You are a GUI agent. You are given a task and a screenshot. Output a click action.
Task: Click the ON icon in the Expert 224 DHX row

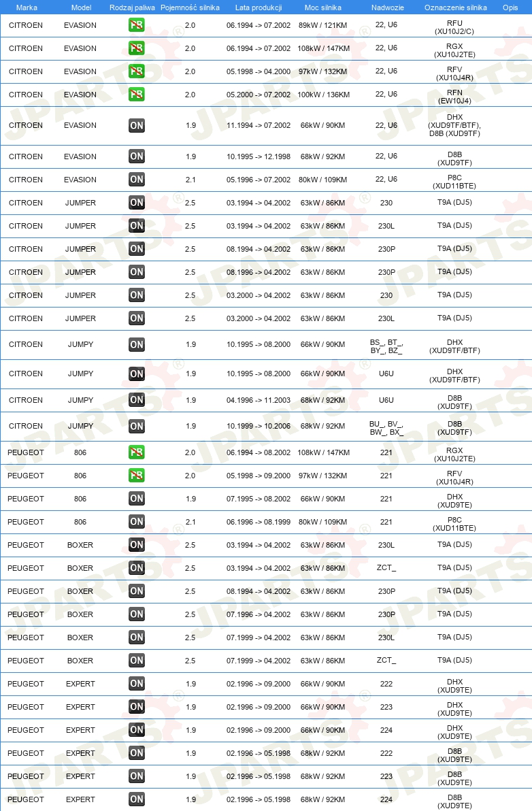tap(137, 730)
